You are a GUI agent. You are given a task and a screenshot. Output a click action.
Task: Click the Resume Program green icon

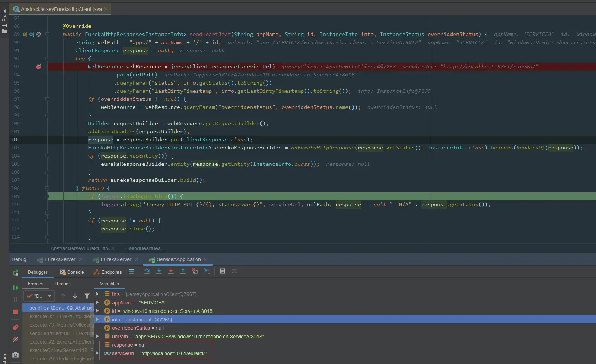point(16,288)
